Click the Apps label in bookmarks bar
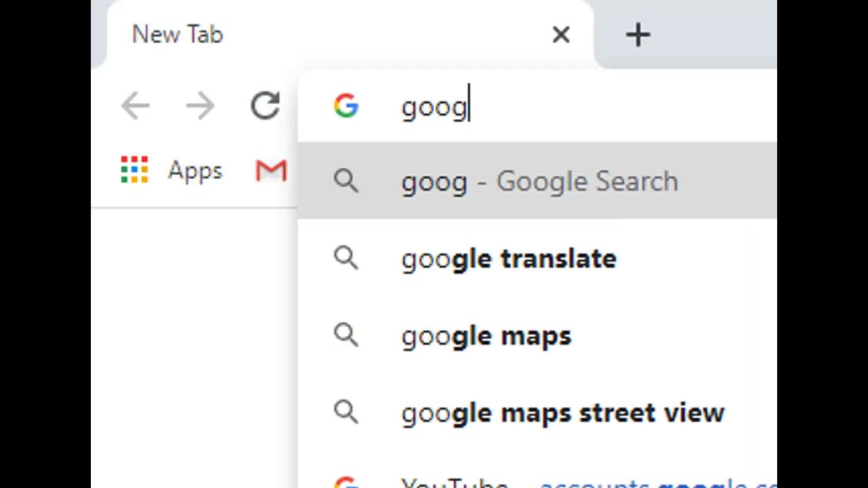Viewport: 868px width, 488px height. coord(195,171)
